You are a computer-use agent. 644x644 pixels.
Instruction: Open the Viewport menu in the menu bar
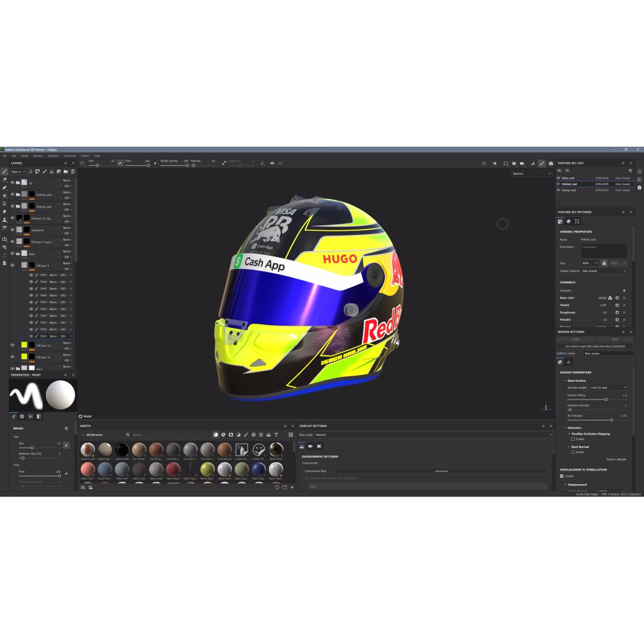point(55,155)
